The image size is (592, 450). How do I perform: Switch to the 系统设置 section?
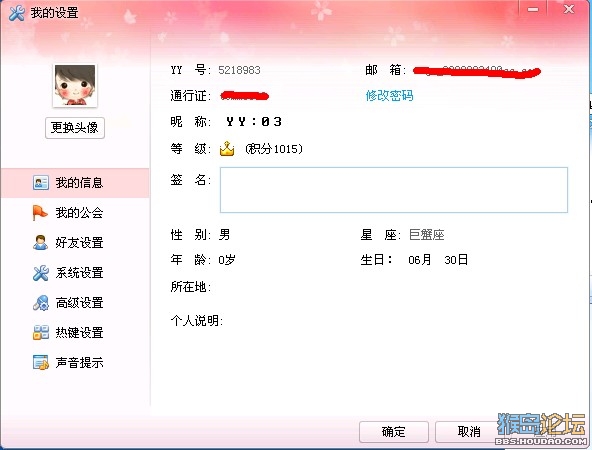coord(79,273)
